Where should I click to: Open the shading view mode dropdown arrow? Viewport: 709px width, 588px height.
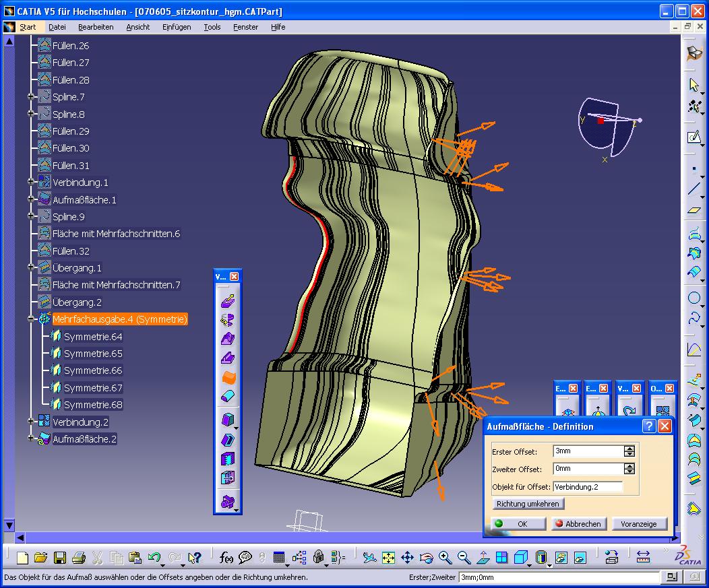(x=549, y=565)
